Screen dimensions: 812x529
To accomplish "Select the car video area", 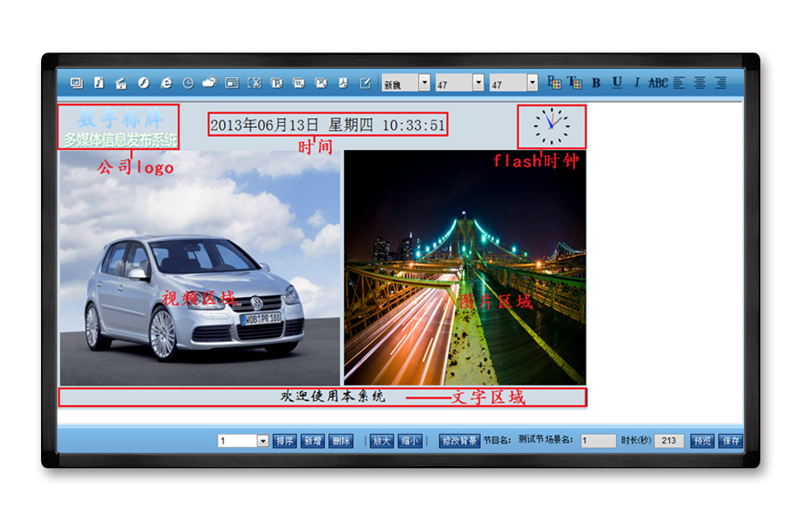I will (x=200, y=268).
